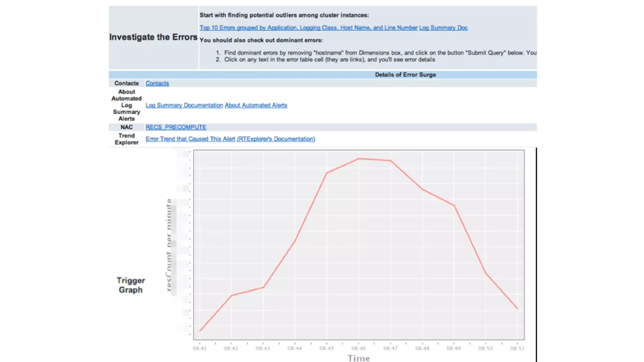644x362 pixels.
Task: Open RTExplorer's Documentation link
Action: click(276, 139)
